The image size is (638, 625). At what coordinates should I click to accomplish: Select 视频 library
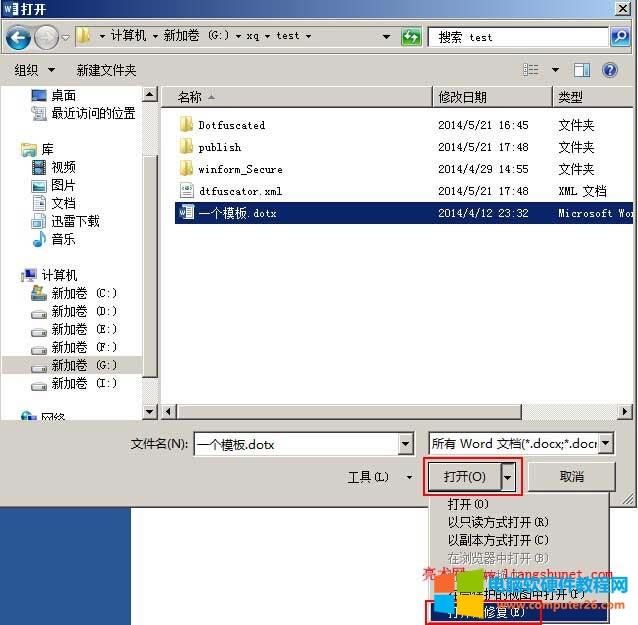pyautogui.click(x=54, y=167)
